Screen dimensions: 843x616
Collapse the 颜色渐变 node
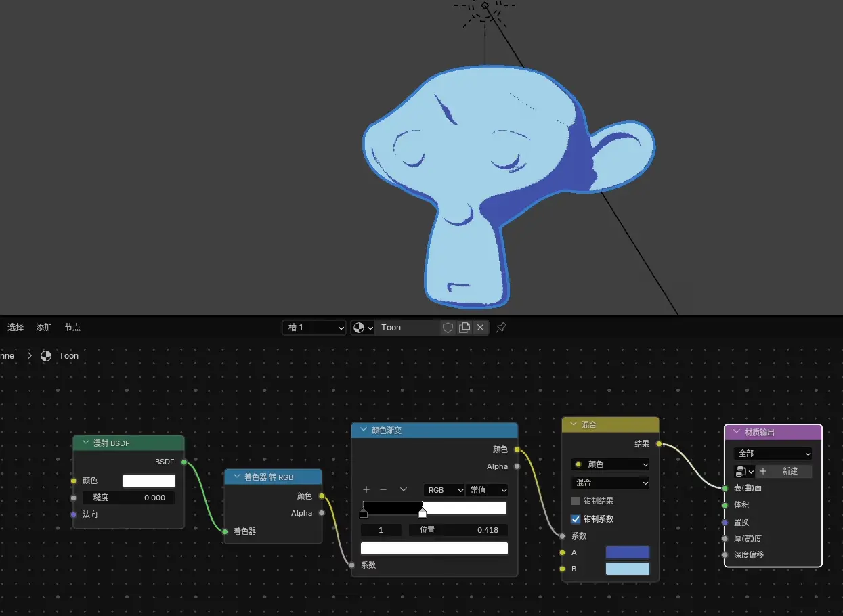364,430
